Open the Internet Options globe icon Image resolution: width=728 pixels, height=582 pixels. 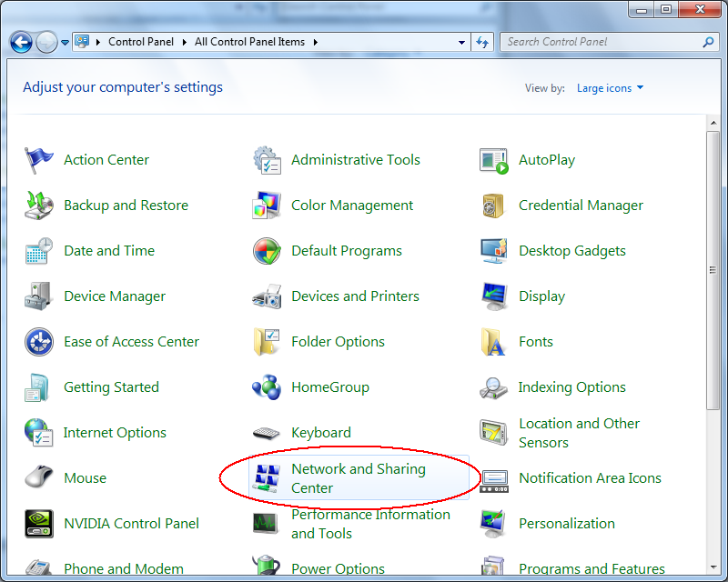tap(38, 433)
